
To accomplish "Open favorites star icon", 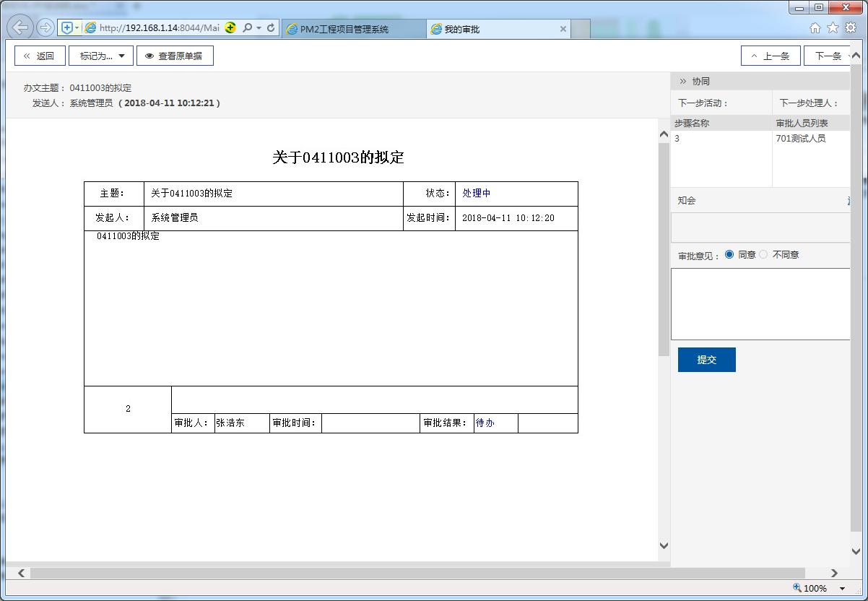I will pyautogui.click(x=833, y=28).
